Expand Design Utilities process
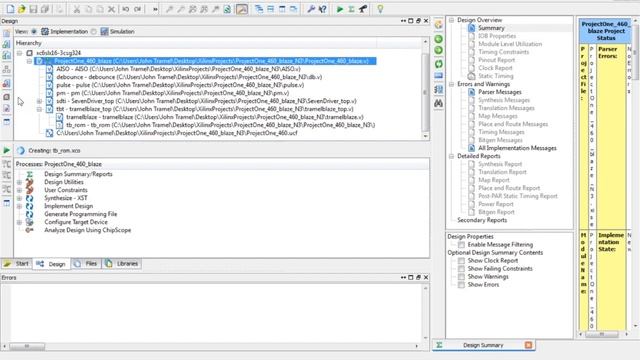 click(19, 182)
